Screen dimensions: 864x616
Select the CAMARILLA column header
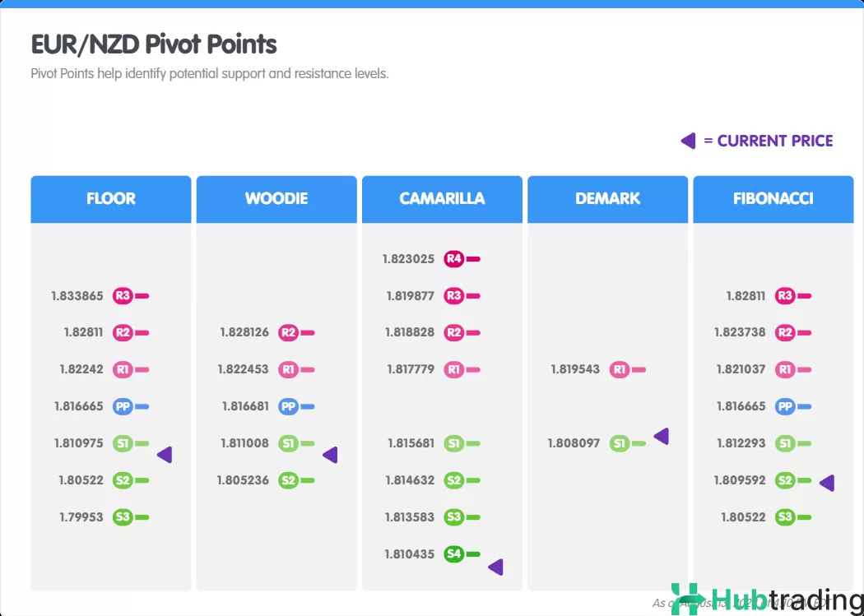[x=442, y=199]
